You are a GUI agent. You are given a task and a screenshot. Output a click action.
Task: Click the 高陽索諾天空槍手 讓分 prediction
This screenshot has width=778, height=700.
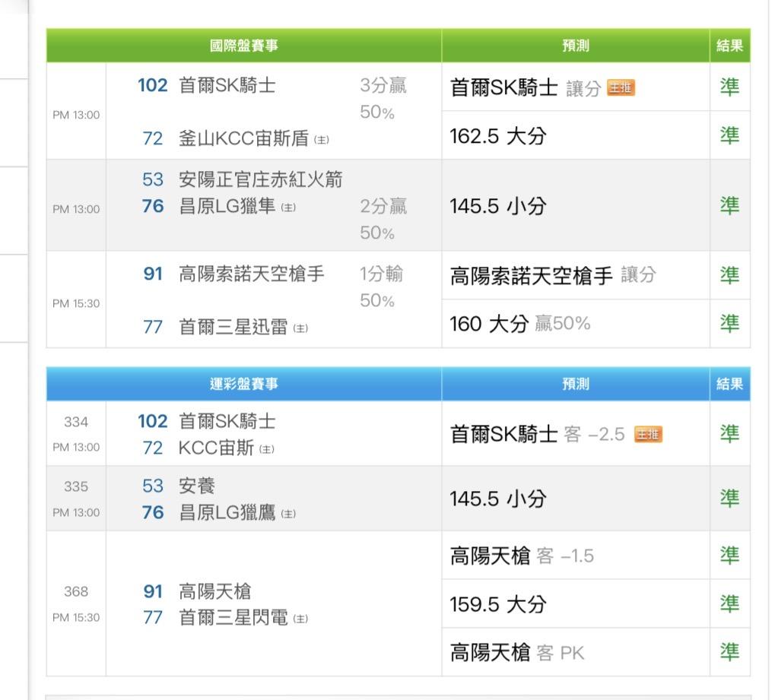(553, 275)
